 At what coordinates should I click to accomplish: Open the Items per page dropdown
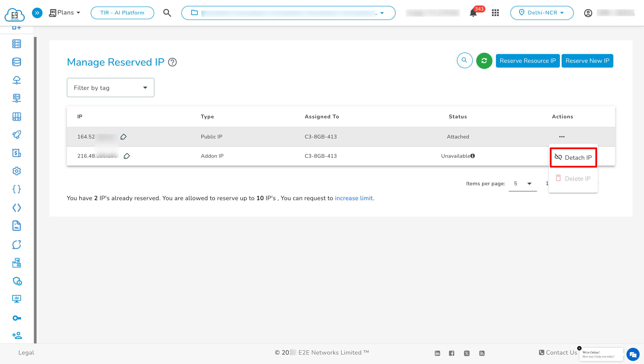pyautogui.click(x=523, y=184)
